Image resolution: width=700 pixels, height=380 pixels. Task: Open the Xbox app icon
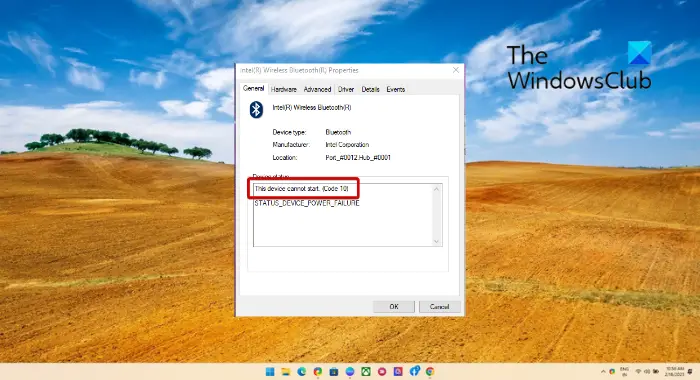(x=366, y=372)
